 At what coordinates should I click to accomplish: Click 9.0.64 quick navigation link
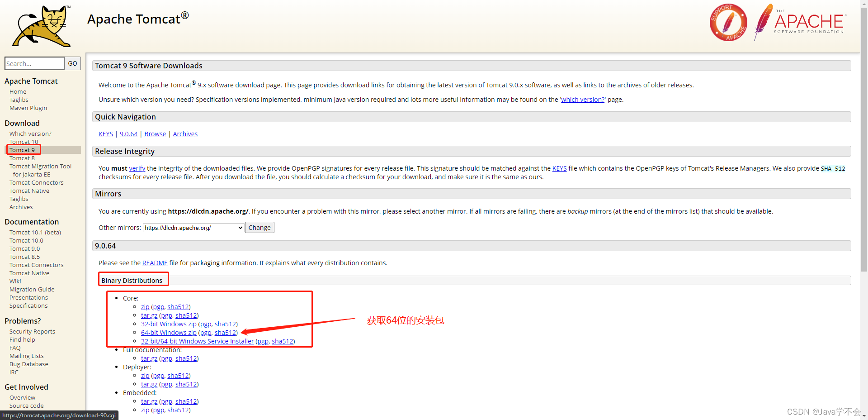[x=128, y=134]
